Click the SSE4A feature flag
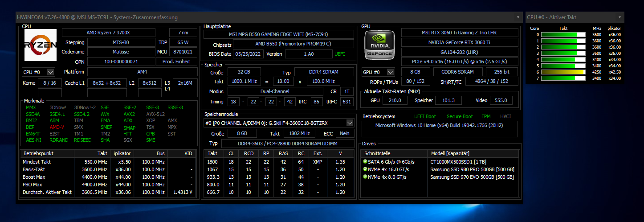This screenshot has height=222, width=644. tap(33, 114)
